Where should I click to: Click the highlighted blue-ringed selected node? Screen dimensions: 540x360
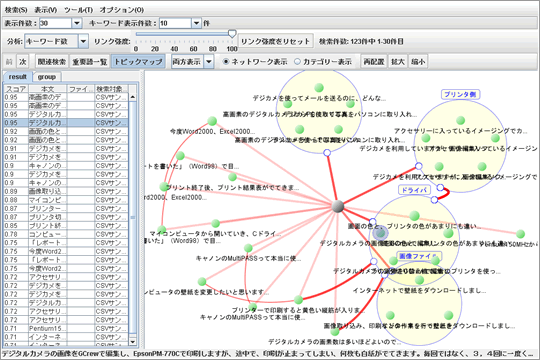380,233
